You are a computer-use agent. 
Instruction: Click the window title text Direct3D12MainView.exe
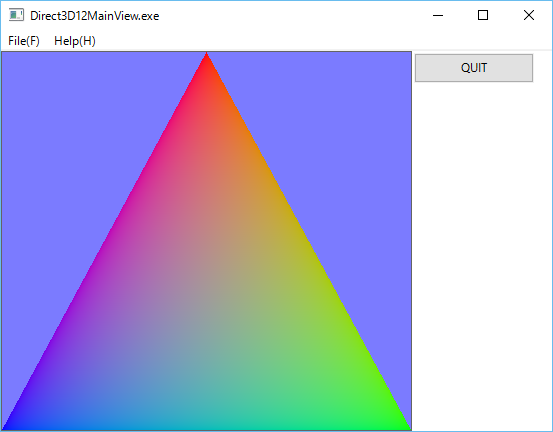coord(95,16)
